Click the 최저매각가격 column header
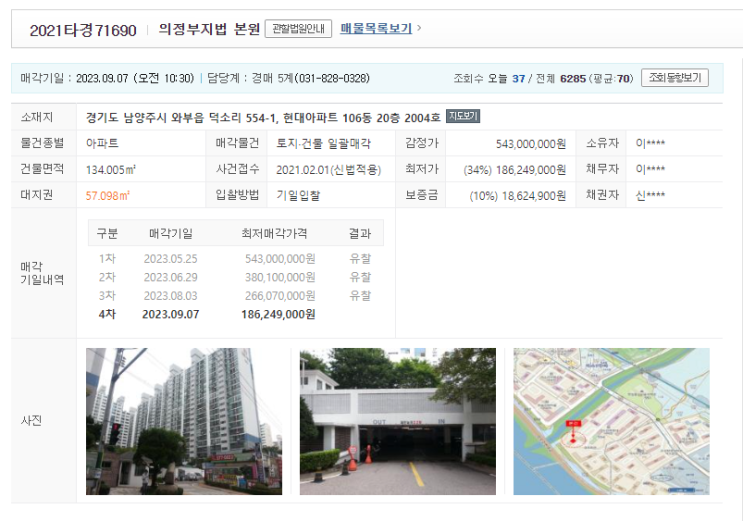The height and width of the screenshot is (521, 743). [274, 233]
